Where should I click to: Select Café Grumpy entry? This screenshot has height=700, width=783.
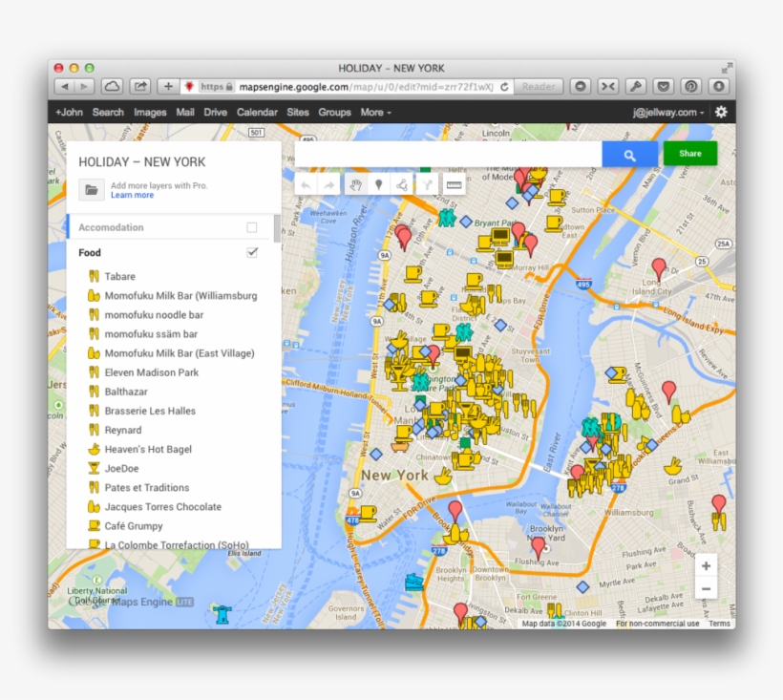[134, 526]
